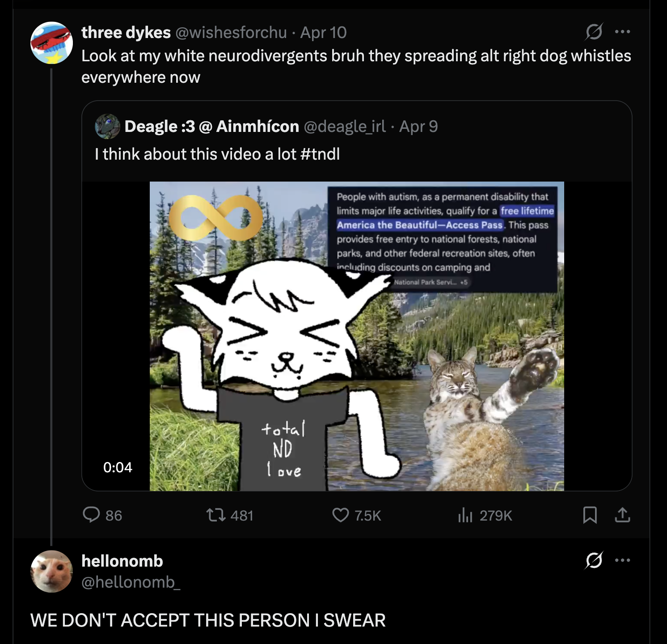This screenshot has width=667, height=644.
Task: Play the quoted cat video thumbnail
Action: [x=356, y=336]
